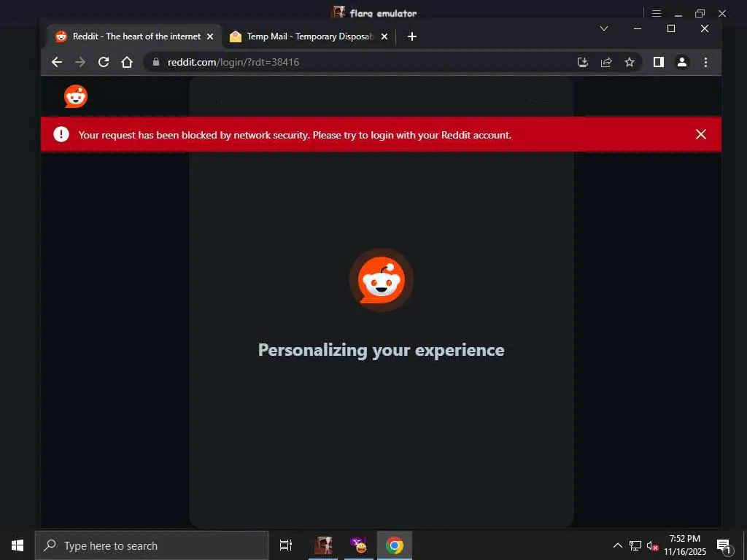Minimize the Chrome browser window
Screen dimensions: 747x560
click(x=638, y=28)
